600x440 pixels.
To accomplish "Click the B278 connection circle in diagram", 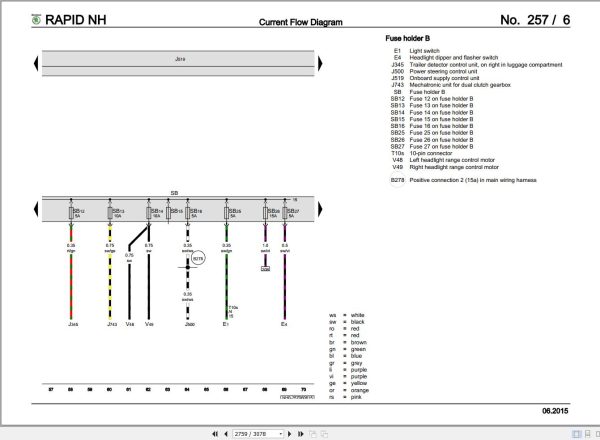I will [198, 259].
